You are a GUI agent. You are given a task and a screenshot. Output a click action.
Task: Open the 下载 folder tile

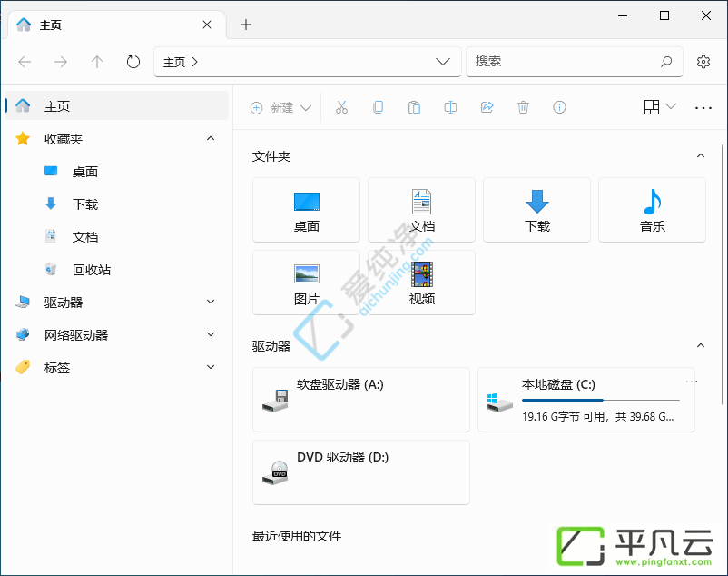coord(536,210)
